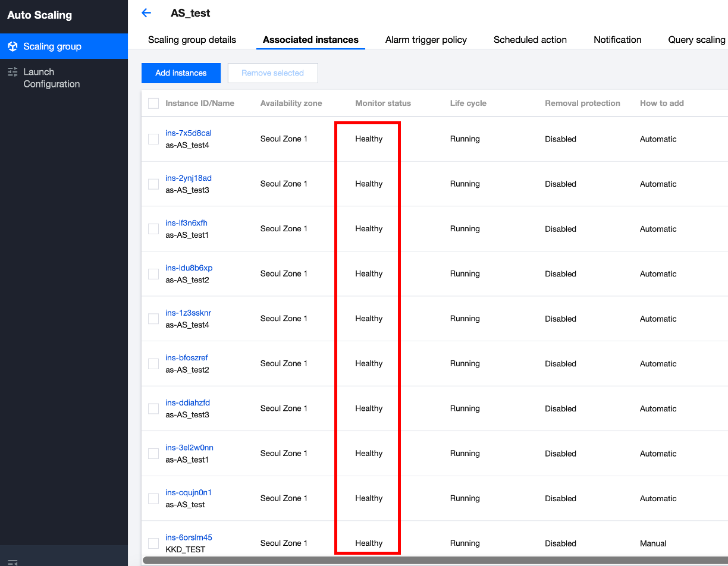Click the Instance ID/Name column header

(x=200, y=103)
